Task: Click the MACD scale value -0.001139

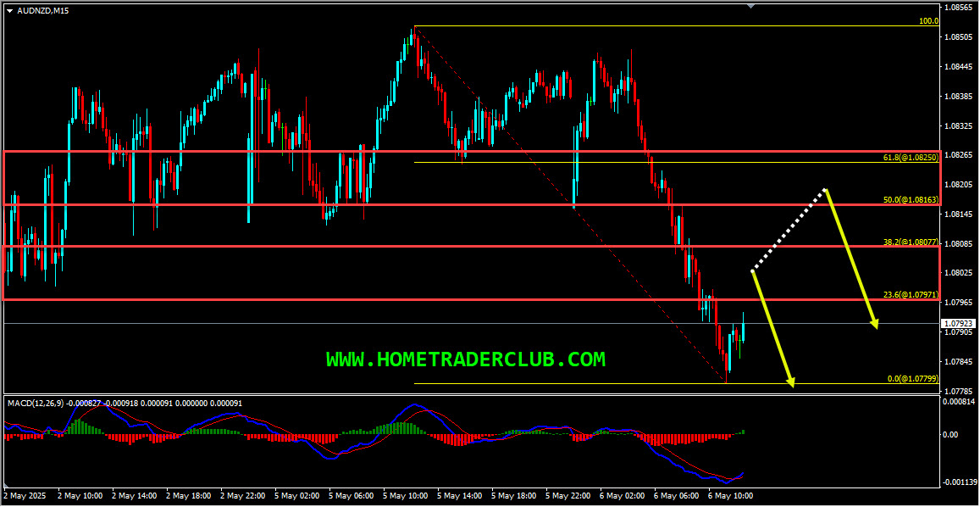Action: pyautogui.click(x=960, y=482)
